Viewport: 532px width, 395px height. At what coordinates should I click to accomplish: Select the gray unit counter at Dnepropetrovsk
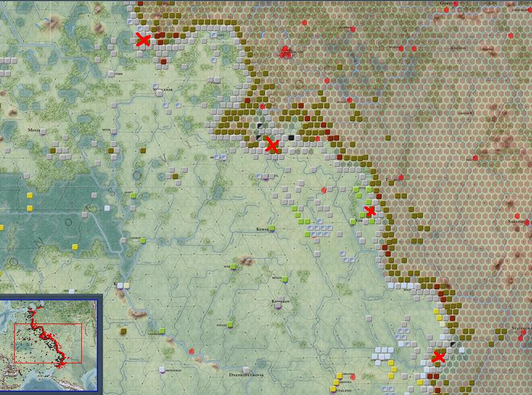pyautogui.click(x=246, y=370)
